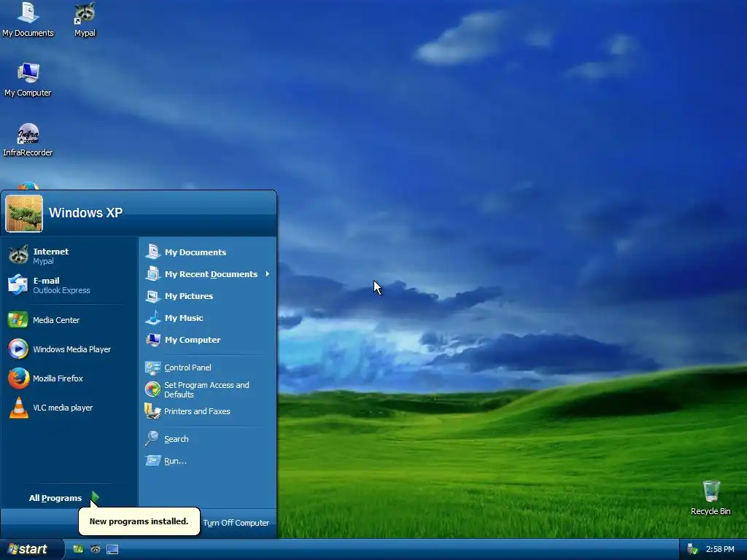Launch Mypal from Quick Launch raccoon icon
The image size is (747, 560).
pos(96,549)
